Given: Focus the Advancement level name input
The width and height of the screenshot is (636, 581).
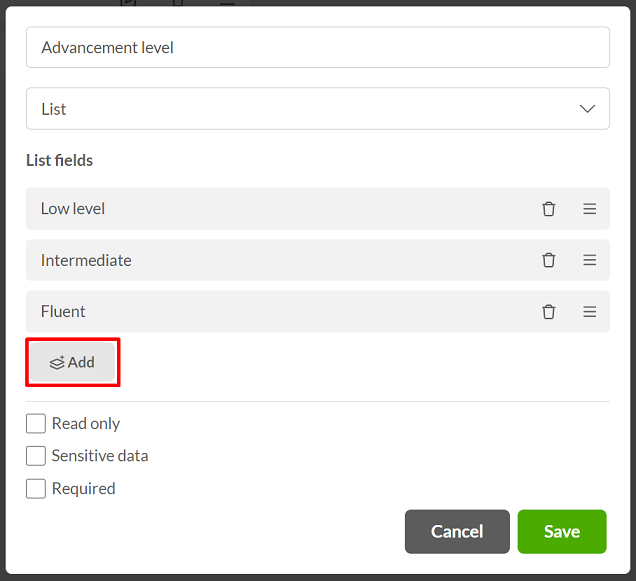Looking at the screenshot, I should tap(318, 47).
